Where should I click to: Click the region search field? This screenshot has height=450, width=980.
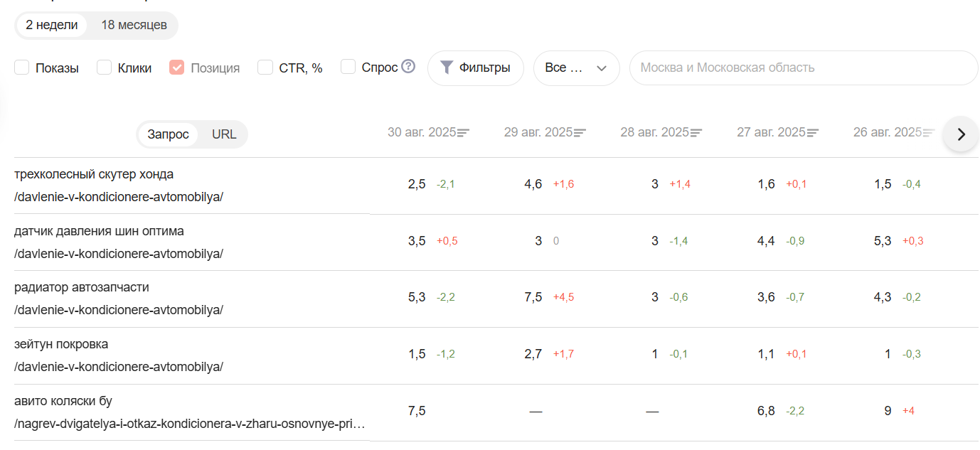(804, 68)
